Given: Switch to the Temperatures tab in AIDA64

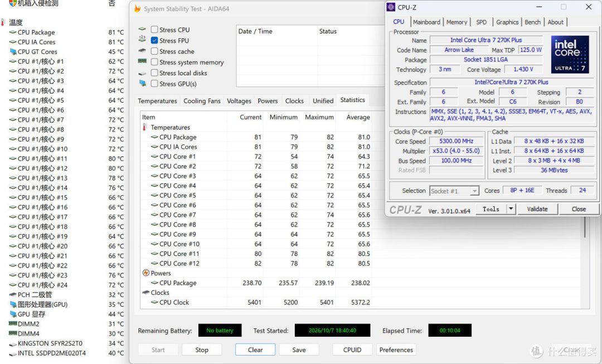Looking at the screenshot, I should tap(157, 101).
